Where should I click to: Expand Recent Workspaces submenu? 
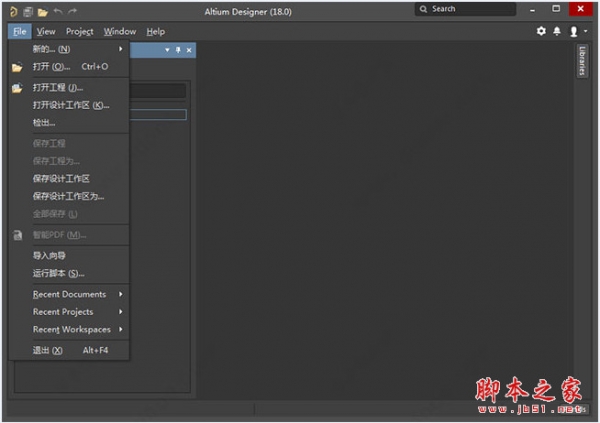(69, 330)
